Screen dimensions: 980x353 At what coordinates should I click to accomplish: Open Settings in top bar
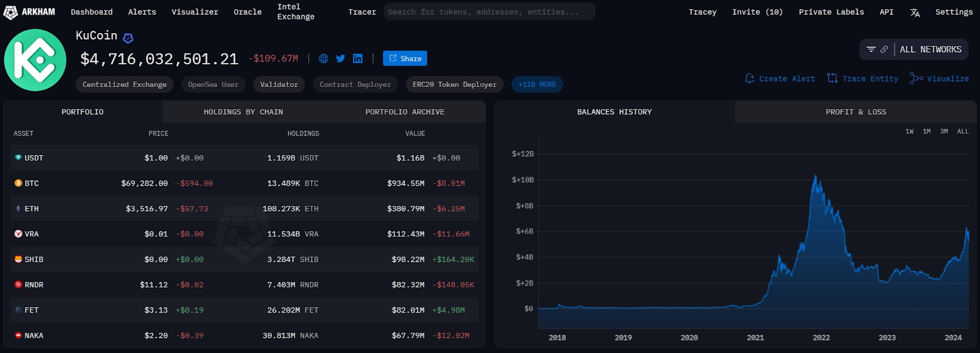click(x=954, y=12)
